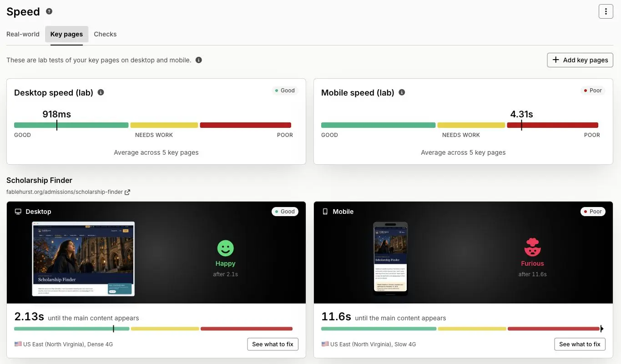
Task: Open the three-dot options menu
Action: 606,11
